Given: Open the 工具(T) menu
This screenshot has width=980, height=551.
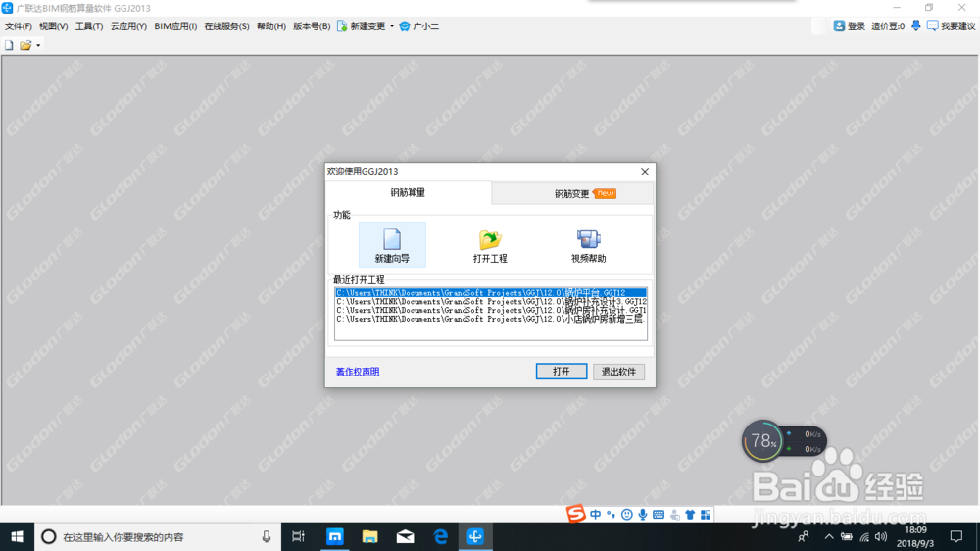Looking at the screenshot, I should coord(89,26).
